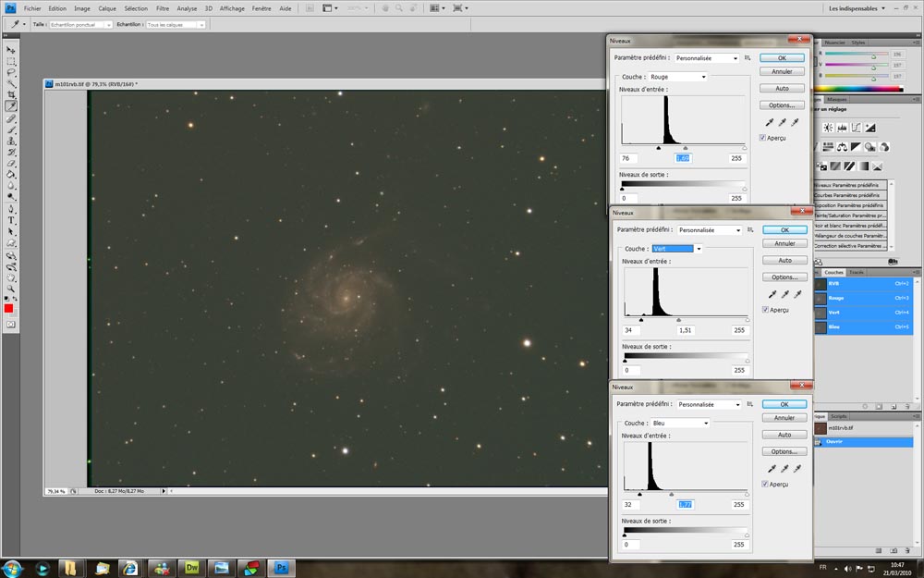Uncheck Aperçu in the Rouge levels dialog
This screenshot has height=578, width=924.
click(763, 138)
